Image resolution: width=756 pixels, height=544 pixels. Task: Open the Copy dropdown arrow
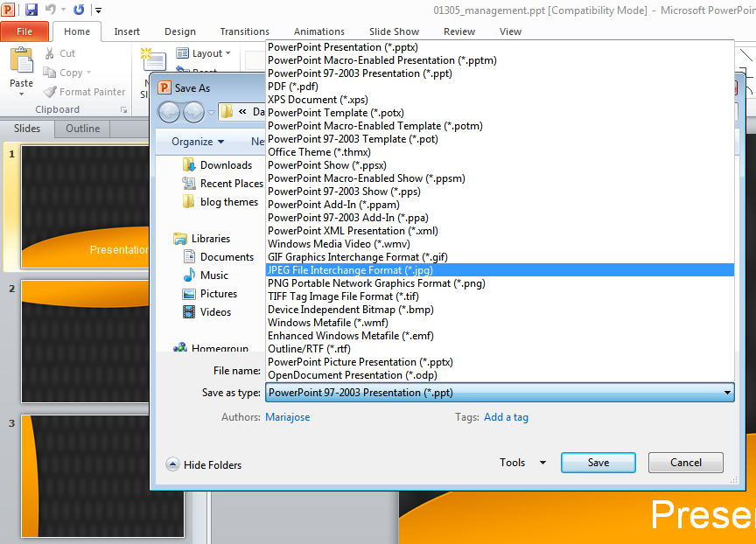(88, 73)
